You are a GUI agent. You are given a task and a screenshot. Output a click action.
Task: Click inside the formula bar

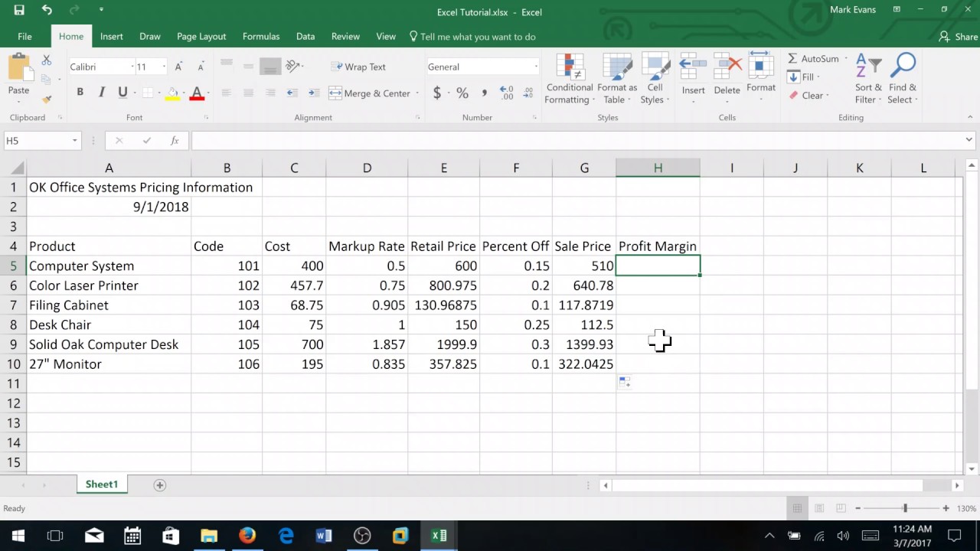[x=577, y=141]
